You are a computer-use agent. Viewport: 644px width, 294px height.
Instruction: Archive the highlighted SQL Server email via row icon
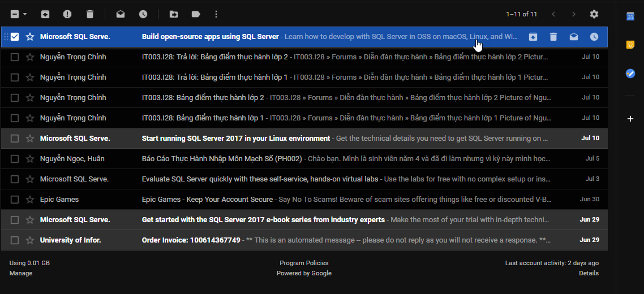click(533, 37)
